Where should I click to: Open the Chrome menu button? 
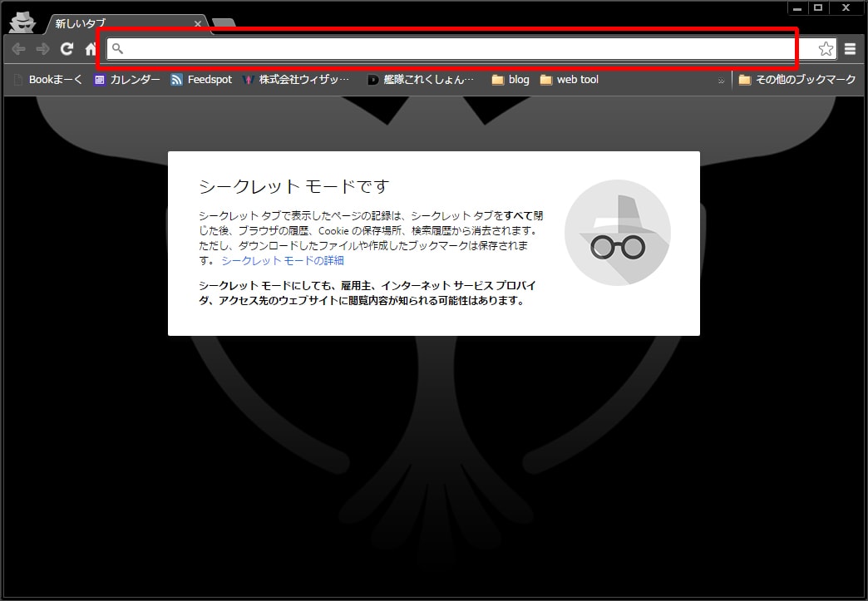pyautogui.click(x=850, y=48)
